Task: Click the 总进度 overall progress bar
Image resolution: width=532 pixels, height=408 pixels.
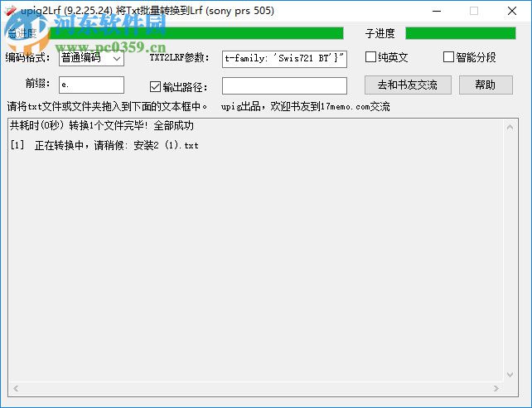Action: pos(196,33)
